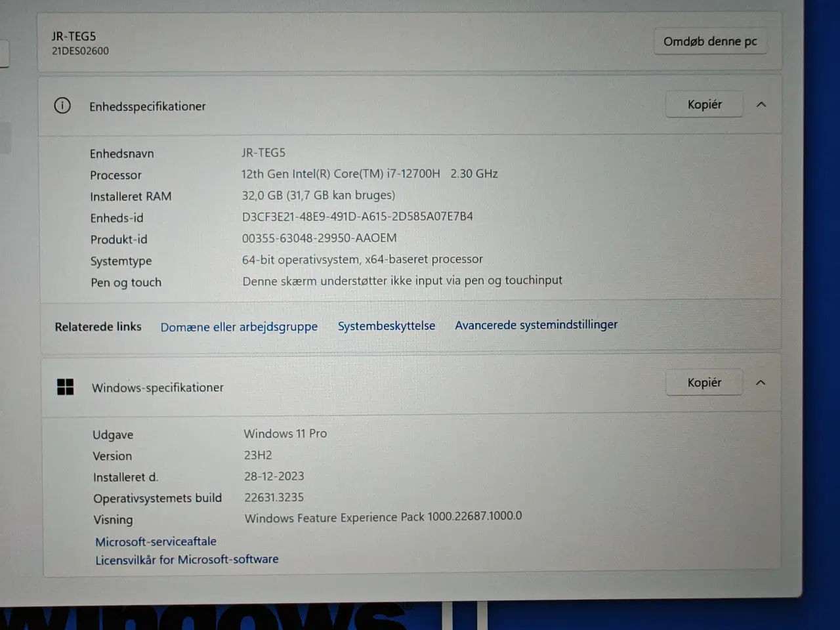The image size is (840, 630).
Task: Click the model number 21DES02600
Action: coord(81,51)
